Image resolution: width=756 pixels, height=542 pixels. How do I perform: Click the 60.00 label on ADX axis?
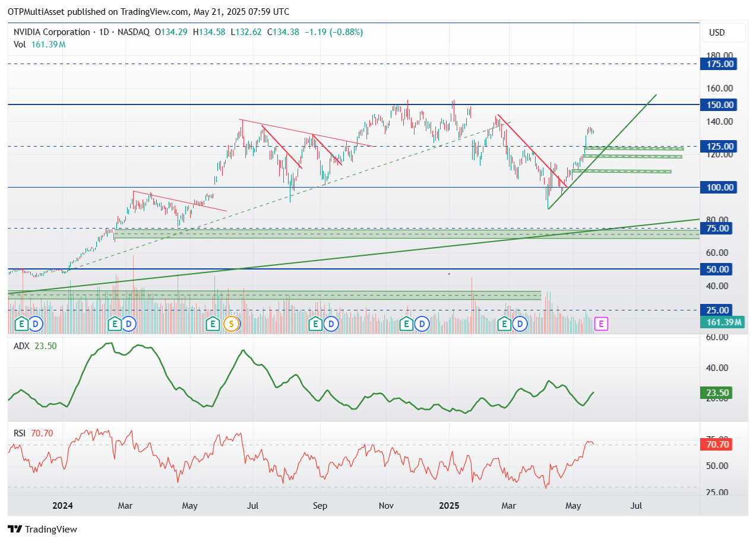(717, 337)
